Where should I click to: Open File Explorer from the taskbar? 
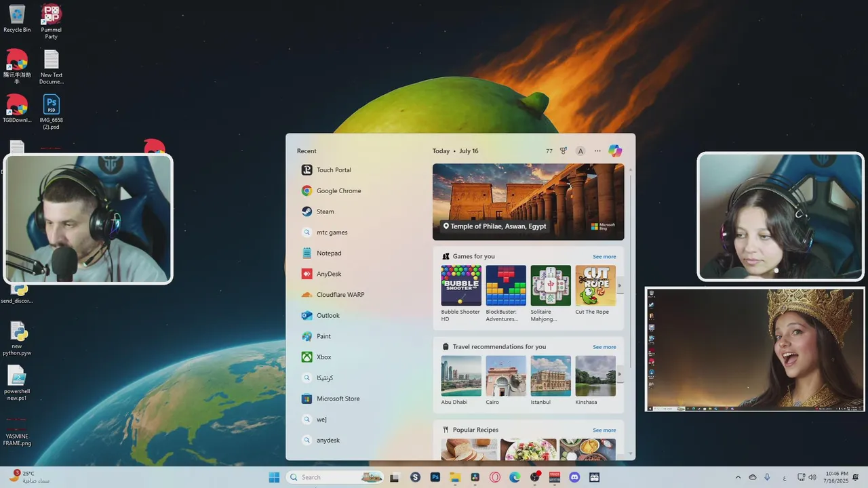(456, 477)
